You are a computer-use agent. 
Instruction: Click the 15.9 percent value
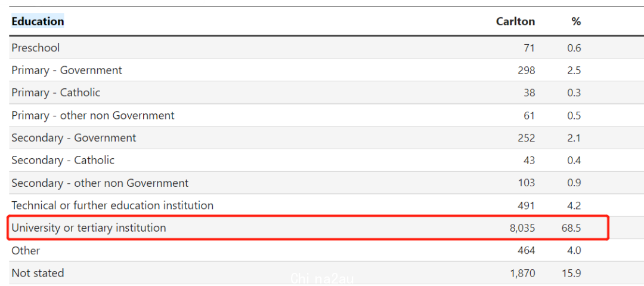[x=572, y=273]
